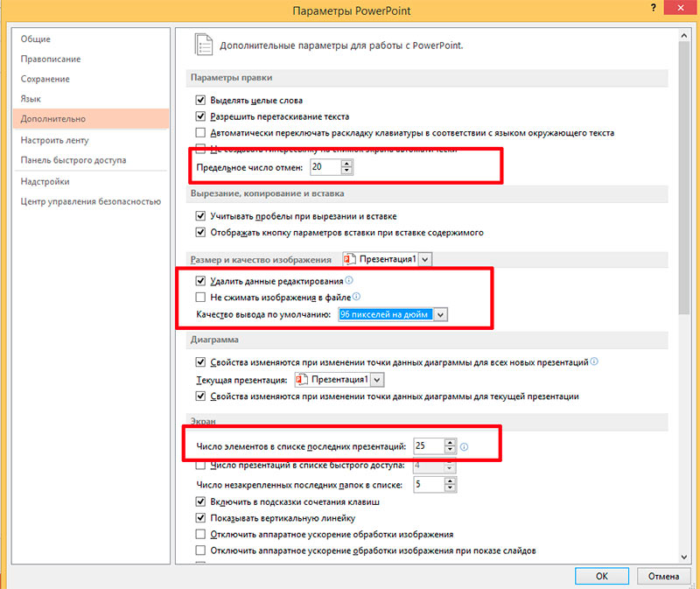
Task: Open Панель быстрого доступа settings
Action: coord(73,160)
